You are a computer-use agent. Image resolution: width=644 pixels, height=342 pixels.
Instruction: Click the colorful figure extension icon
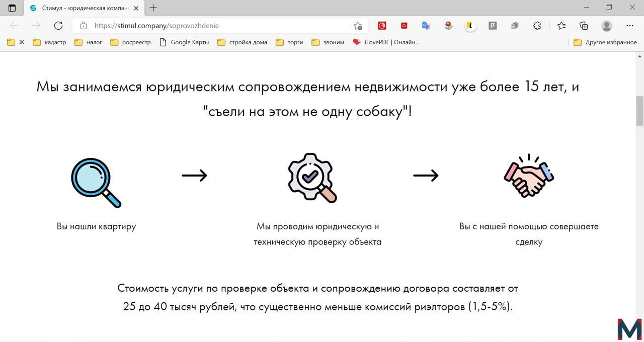pyautogui.click(x=448, y=26)
